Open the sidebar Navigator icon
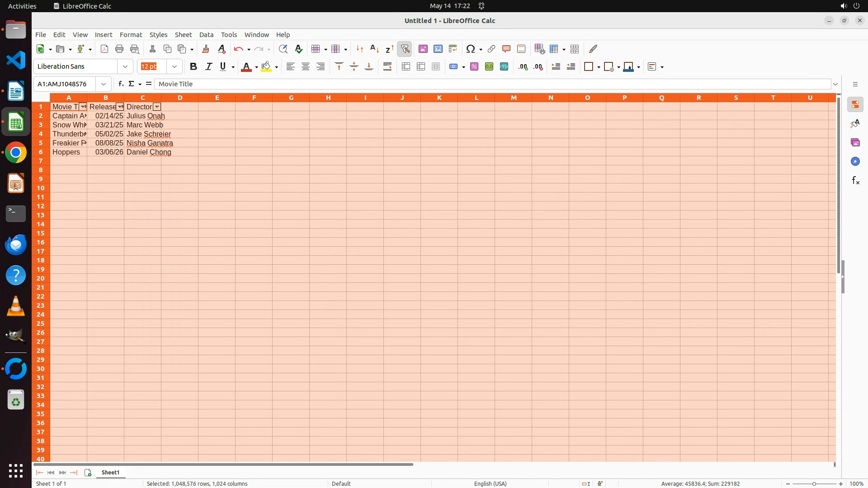 855,161
